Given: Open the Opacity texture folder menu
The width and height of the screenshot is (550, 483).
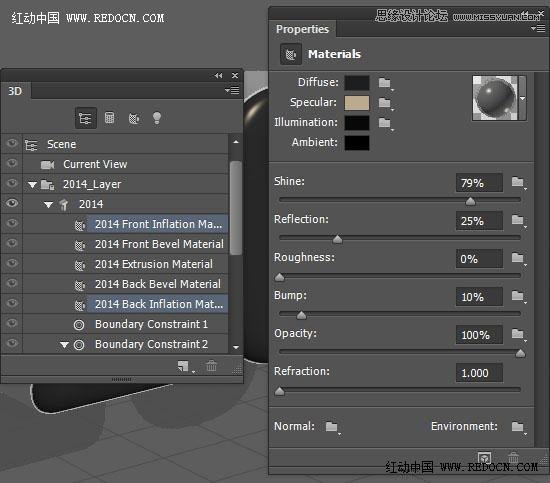Looking at the screenshot, I should tap(518, 334).
